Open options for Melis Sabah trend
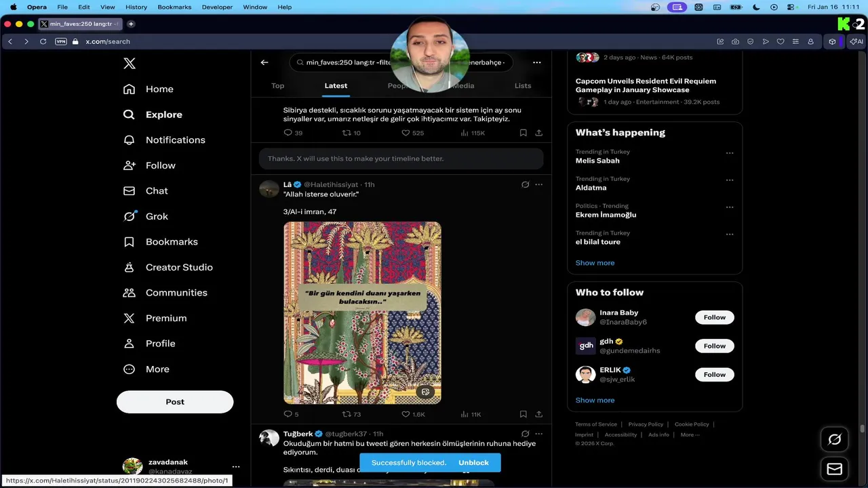This screenshot has height=488, width=868. 730,153
